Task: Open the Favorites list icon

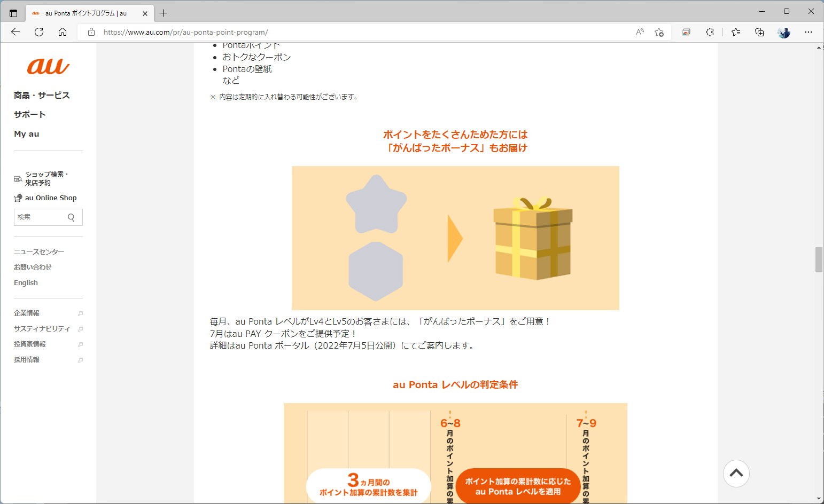Action: click(x=736, y=32)
